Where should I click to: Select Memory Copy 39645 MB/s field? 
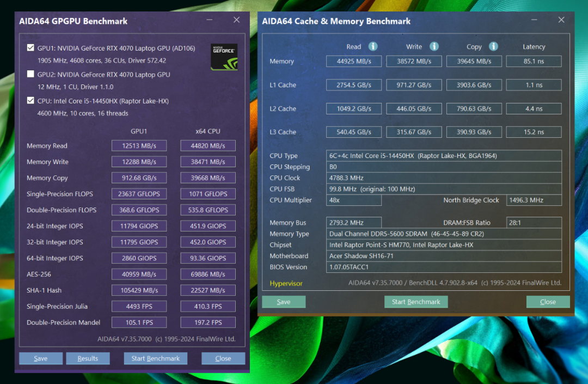coord(474,61)
